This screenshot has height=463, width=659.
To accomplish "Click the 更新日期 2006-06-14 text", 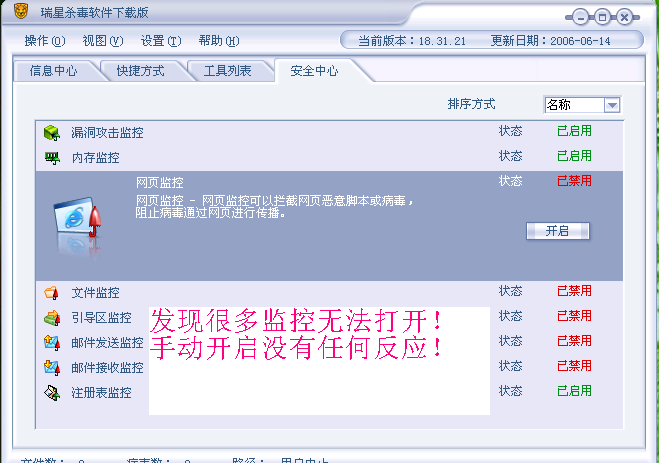I will pos(551,41).
